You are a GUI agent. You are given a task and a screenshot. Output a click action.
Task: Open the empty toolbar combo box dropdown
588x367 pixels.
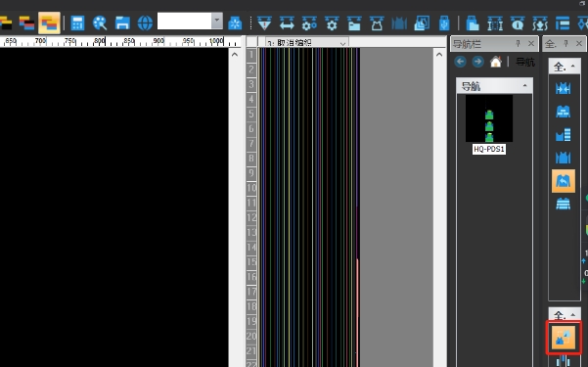217,21
